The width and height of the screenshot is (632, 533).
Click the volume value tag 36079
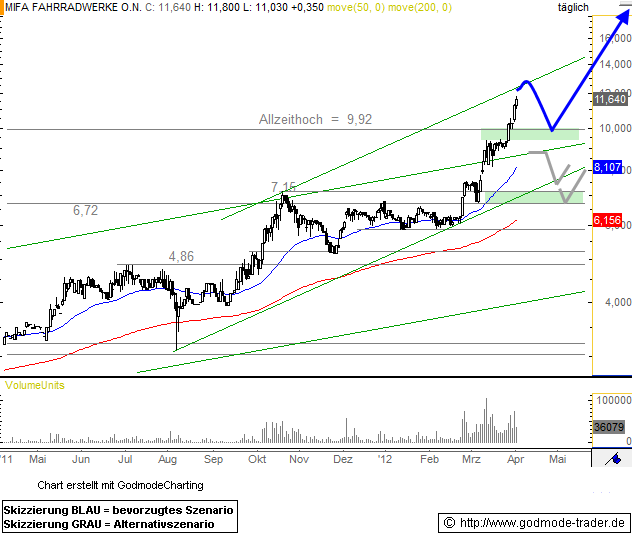pos(608,427)
